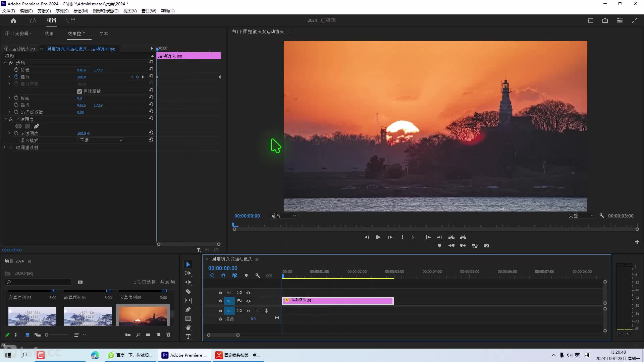Screen dimensions: 644x362
Task: Toggle the V1 track lock
Action: [221, 301]
